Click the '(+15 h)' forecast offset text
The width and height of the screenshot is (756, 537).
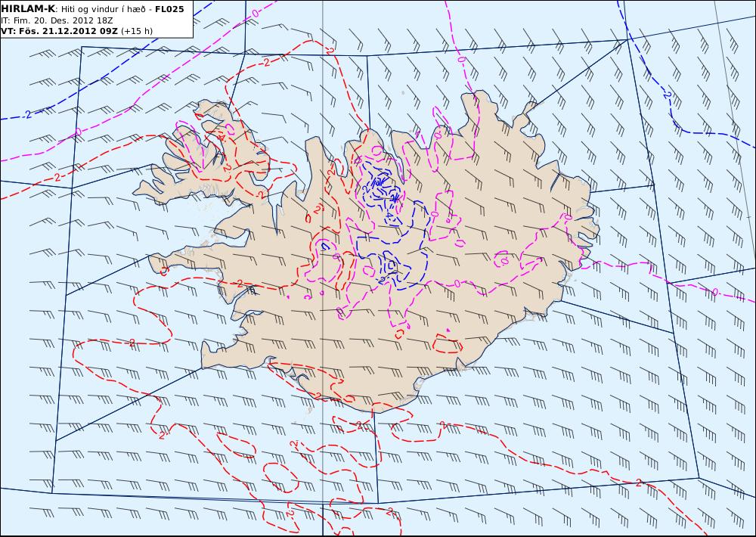click(136, 31)
